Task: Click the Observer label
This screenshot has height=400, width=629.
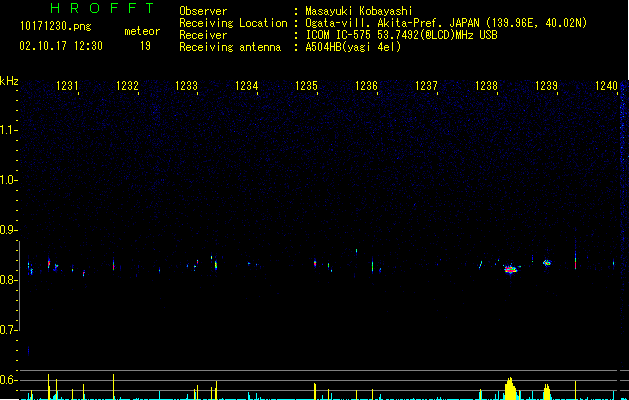Action: tap(203, 11)
